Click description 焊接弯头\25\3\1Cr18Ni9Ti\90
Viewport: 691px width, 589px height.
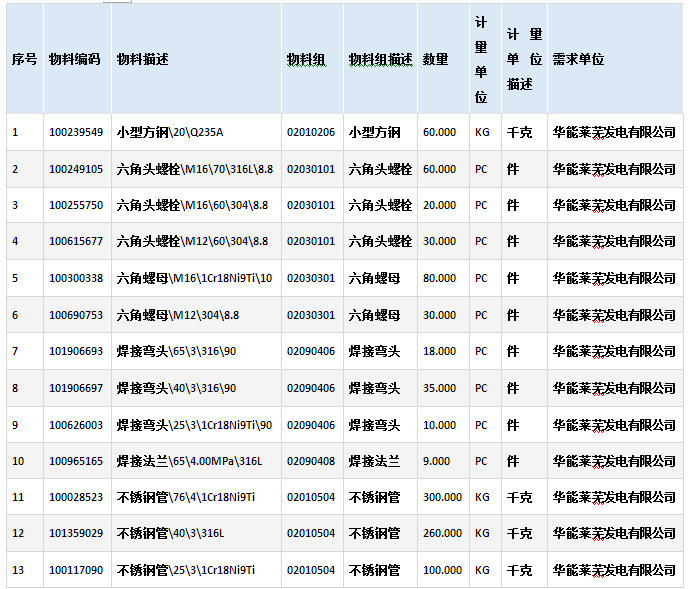tap(194, 426)
